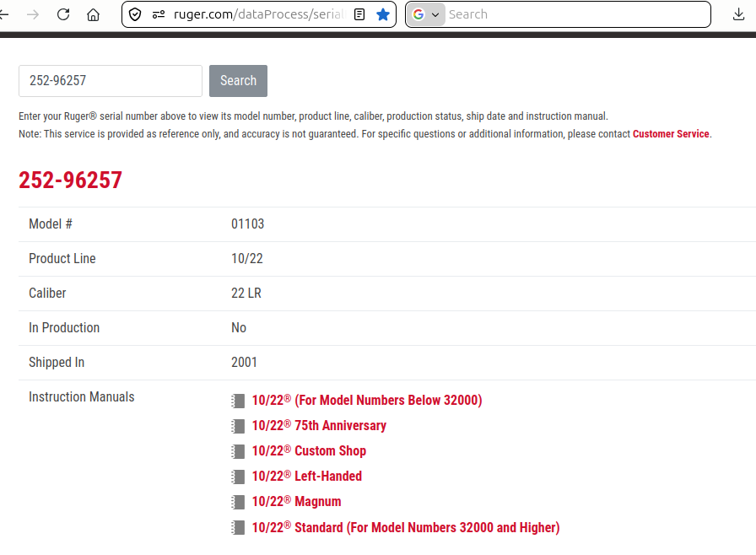Open the 10/22 Custom Shop manual link
Screen dimensions: 756x555
click(309, 451)
